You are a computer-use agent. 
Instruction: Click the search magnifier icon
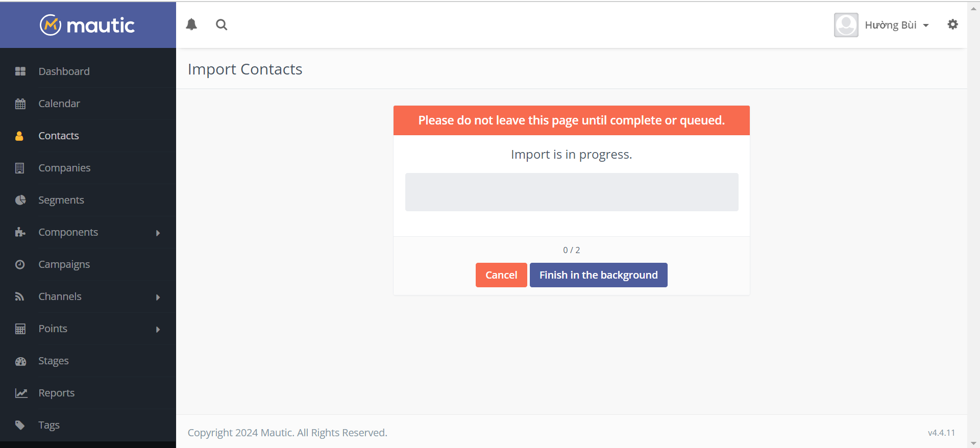pyautogui.click(x=222, y=24)
